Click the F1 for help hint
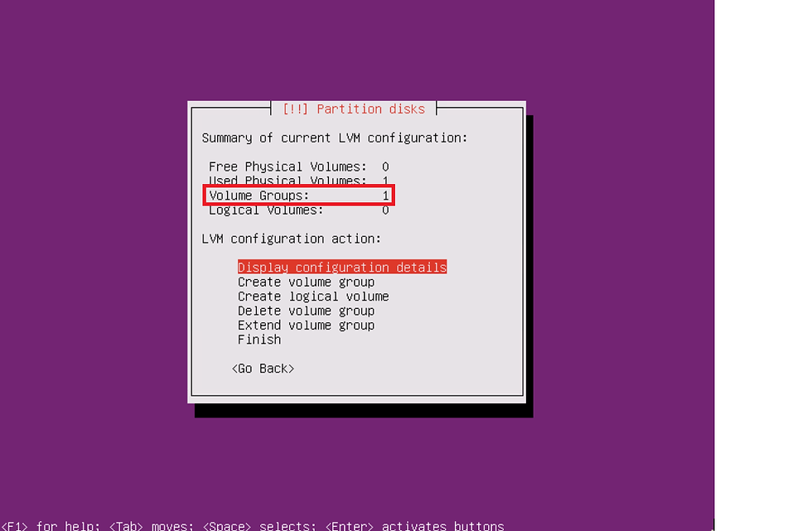 pyautogui.click(x=51, y=525)
